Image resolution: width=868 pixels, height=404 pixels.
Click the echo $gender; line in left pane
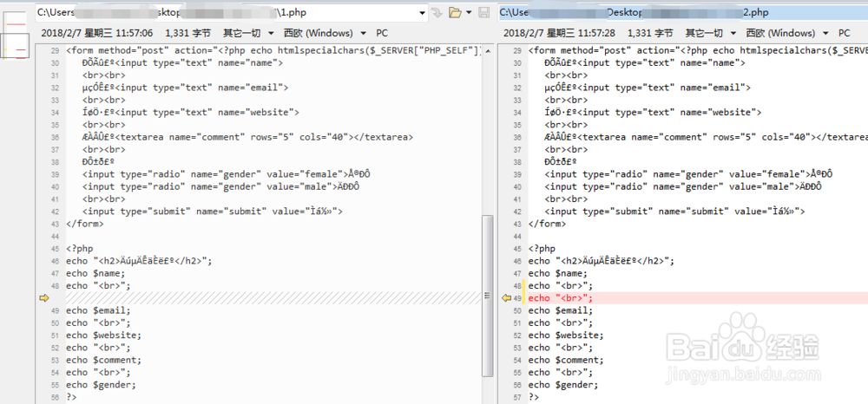(x=102, y=385)
